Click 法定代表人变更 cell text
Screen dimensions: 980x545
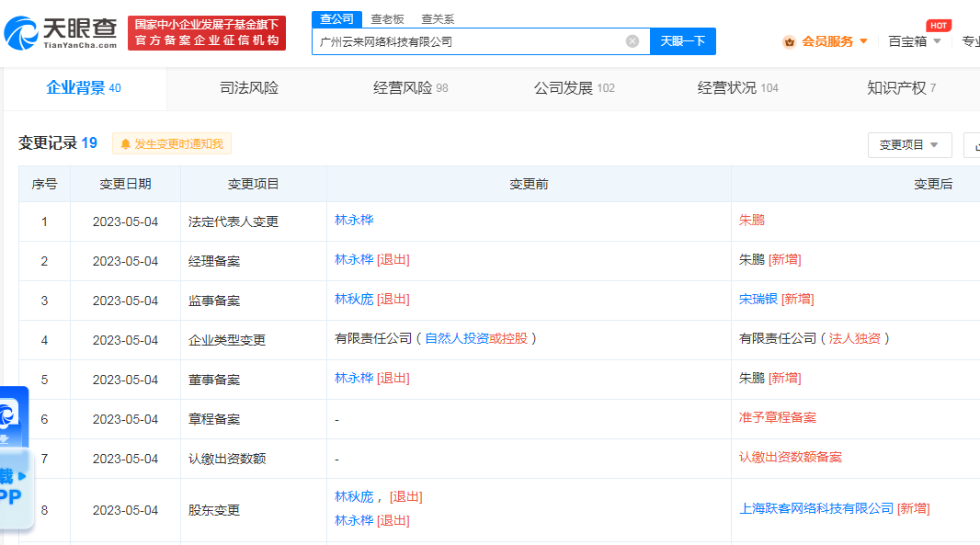234,221
